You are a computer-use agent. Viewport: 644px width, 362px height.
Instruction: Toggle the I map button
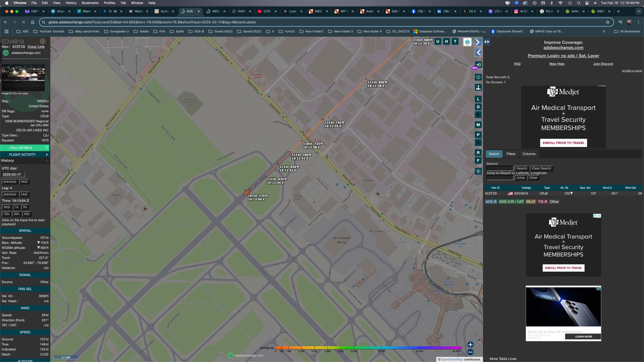pos(478,143)
